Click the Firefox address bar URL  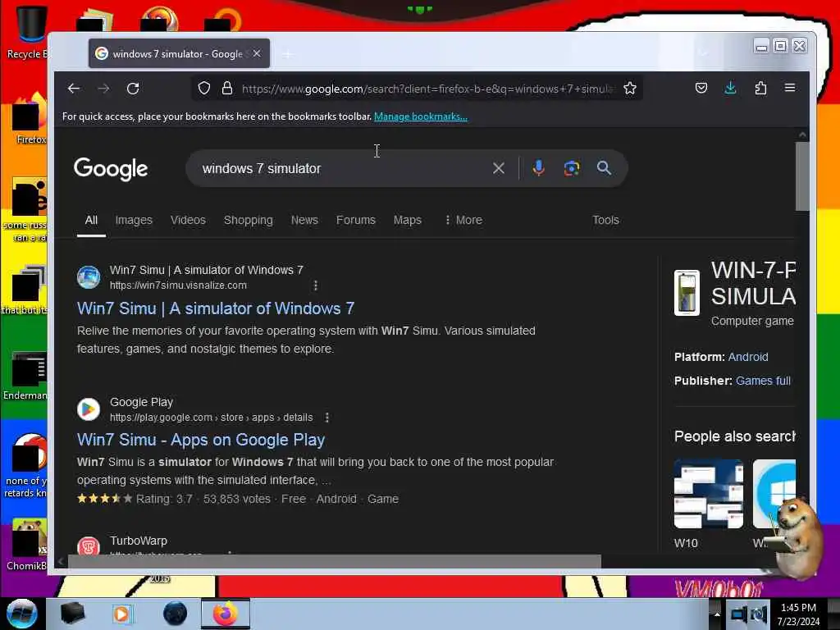(427, 89)
